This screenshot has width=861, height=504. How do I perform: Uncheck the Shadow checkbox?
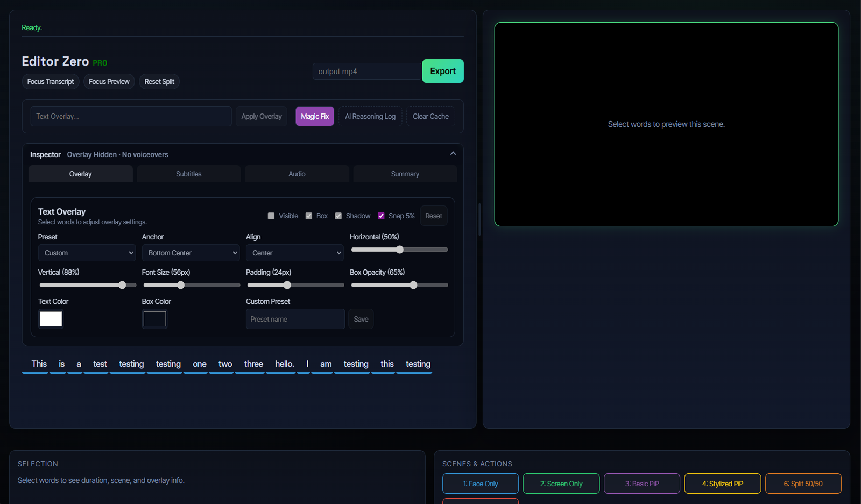pos(338,216)
